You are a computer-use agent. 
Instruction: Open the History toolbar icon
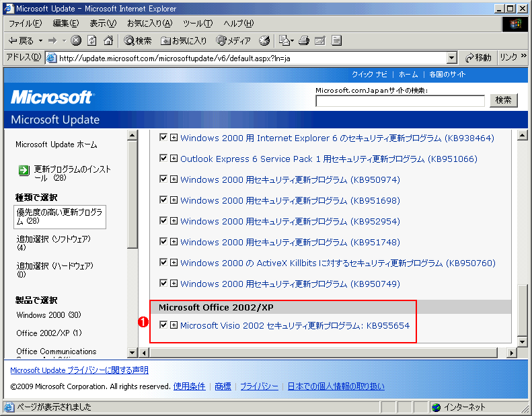(264, 41)
